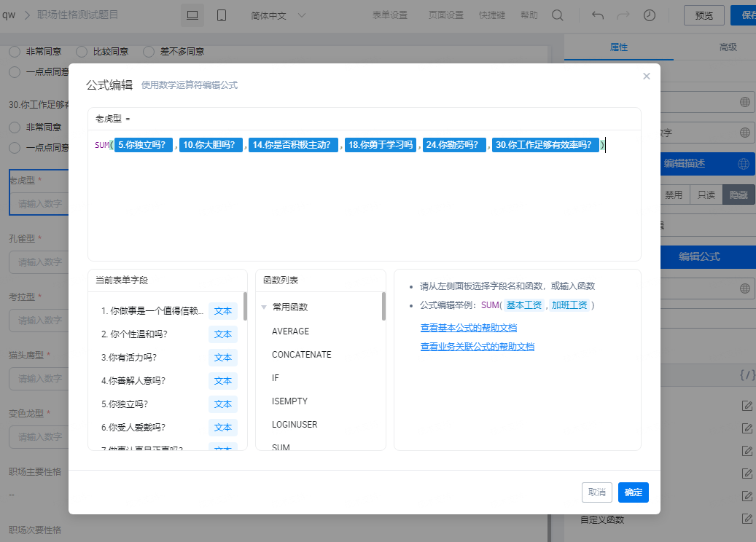Set field status to 隐藏
Viewport: 756px width, 542px height.
pos(739,195)
